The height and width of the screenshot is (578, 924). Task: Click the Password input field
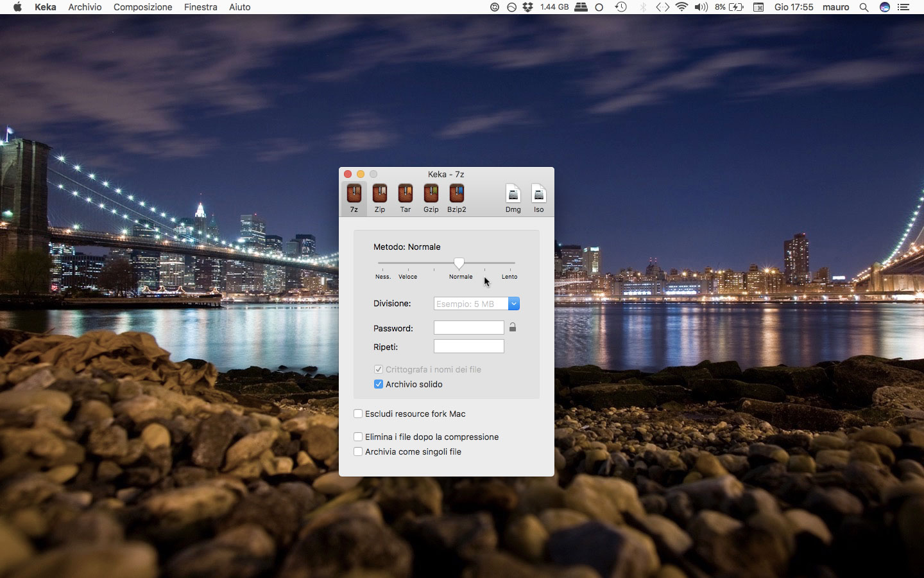tap(468, 328)
